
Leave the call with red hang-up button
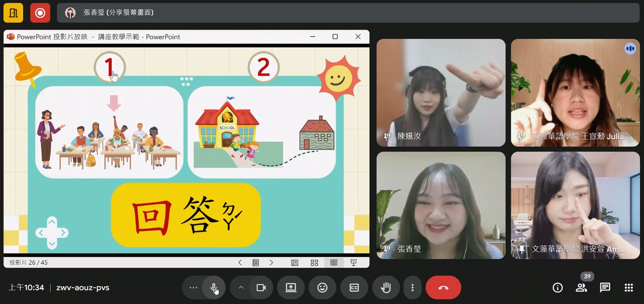443,287
